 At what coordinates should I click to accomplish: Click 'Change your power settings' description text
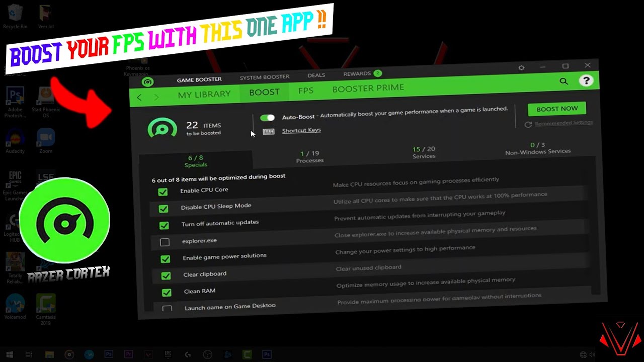[405, 250]
